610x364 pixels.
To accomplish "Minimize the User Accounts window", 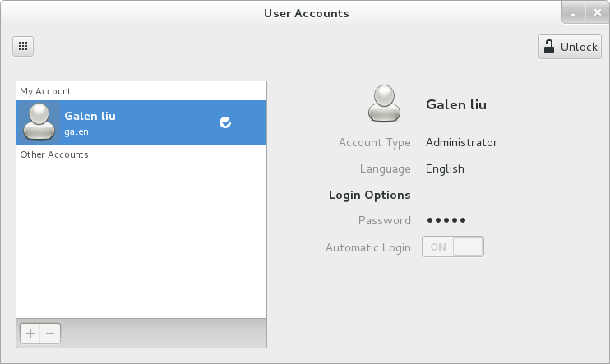I will pos(573,13).
